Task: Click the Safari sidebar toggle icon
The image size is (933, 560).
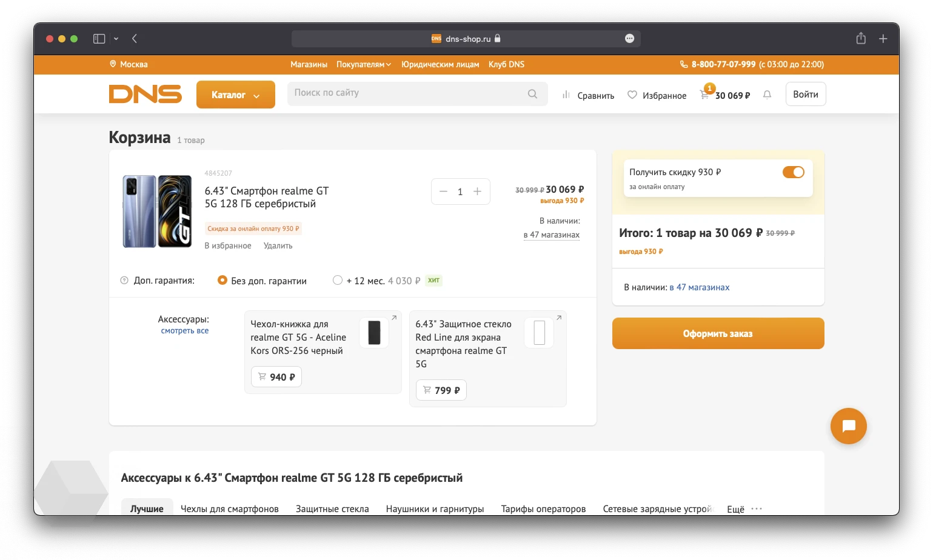Action: pyautogui.click(x=99, y=39)
